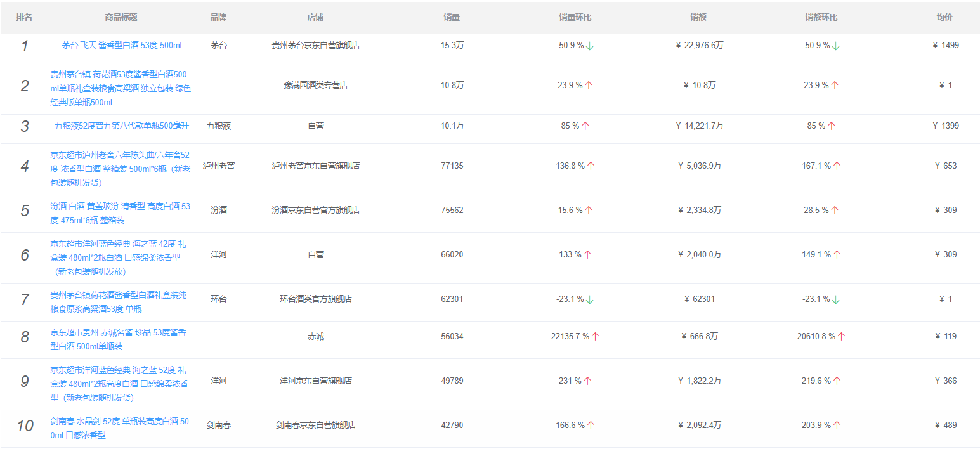Select the 贵州茅台京东自营旗舰店 store cell
This screenshot has width=980, height=449.
315,46
